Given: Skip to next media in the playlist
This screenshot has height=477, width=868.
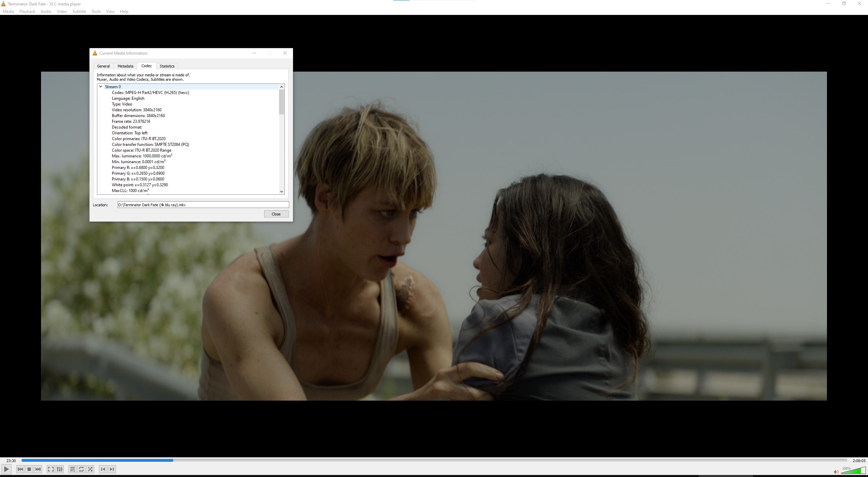Looking at the screenshot, I should point(38,469).
